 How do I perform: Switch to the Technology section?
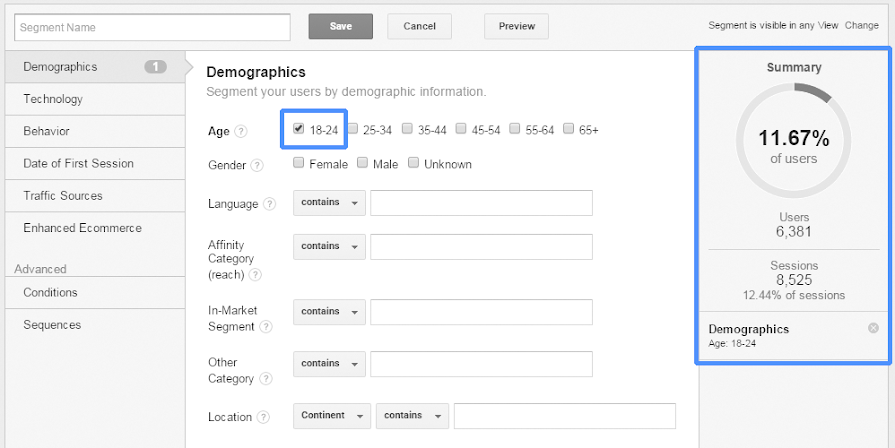(x=53, y=99)
